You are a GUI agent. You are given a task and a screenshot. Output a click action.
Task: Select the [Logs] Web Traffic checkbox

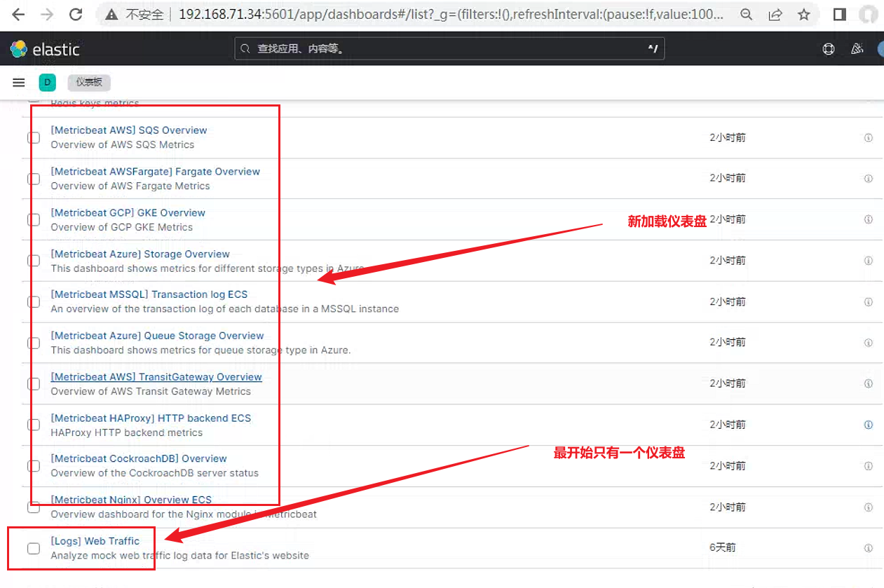coord(34,548)
